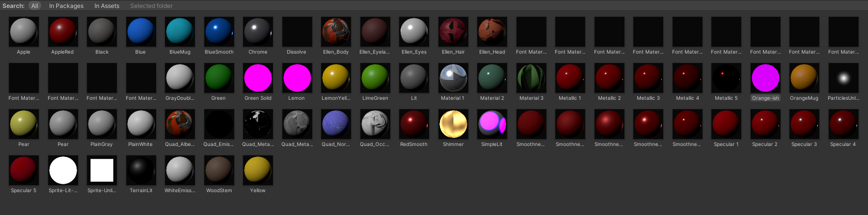The image size is (868, 215).
Task: Select the Dissolve material thumbnail
Action: pyautogui.click(x=297, y=32)
